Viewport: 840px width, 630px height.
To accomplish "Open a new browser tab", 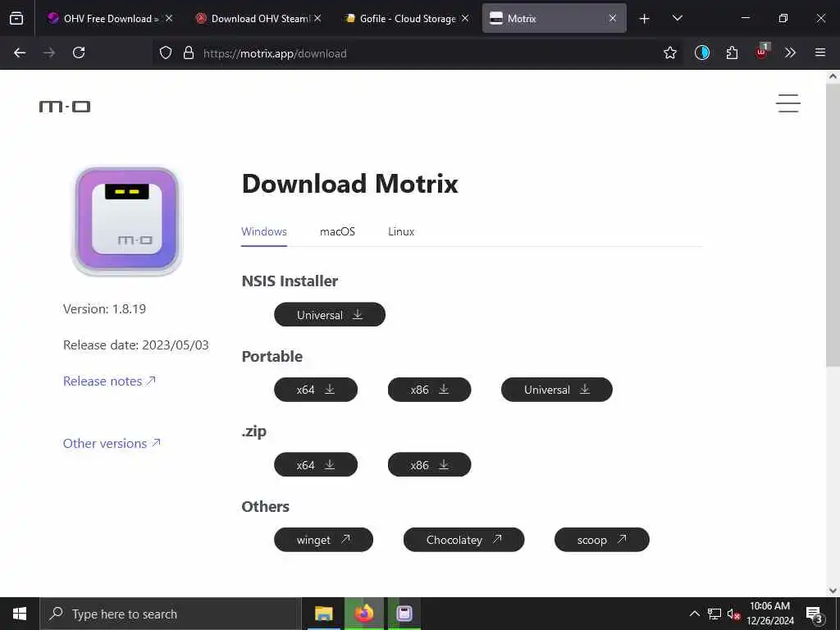I will click(645, 19).
